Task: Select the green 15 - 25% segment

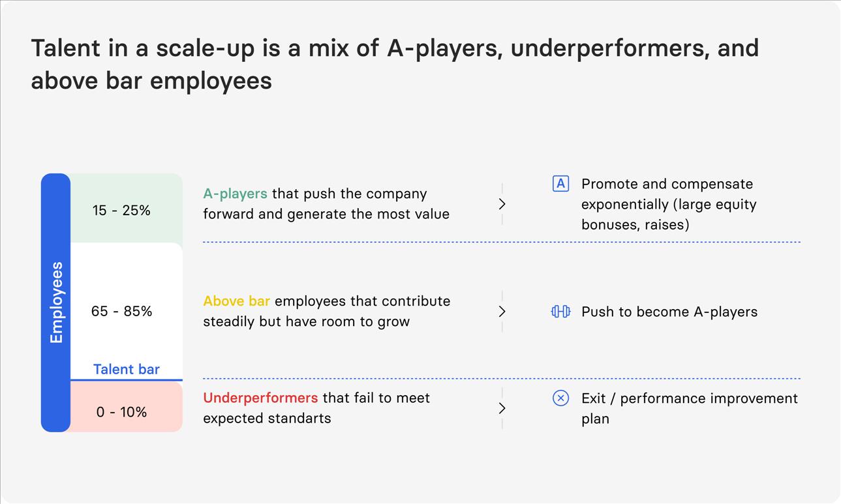Action: [x=125, y=210]
